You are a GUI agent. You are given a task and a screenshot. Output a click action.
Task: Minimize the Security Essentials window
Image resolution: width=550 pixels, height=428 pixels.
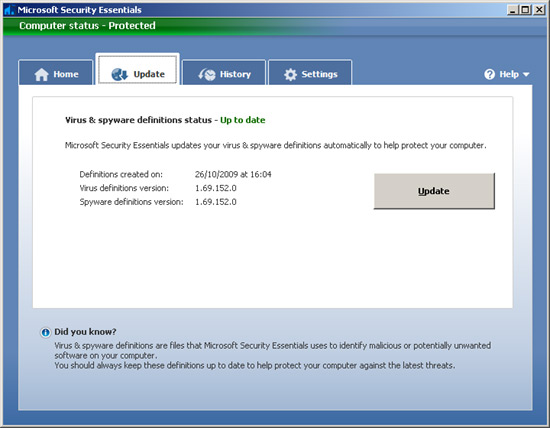tap(513, 10)
